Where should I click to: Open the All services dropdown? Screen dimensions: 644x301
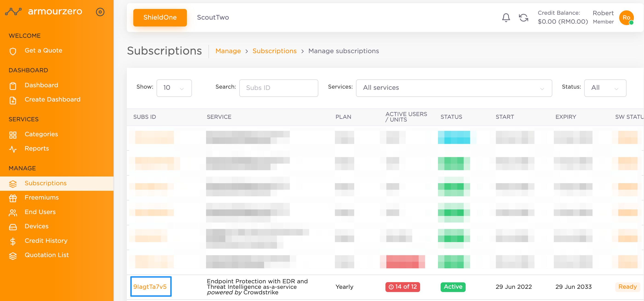454,88
